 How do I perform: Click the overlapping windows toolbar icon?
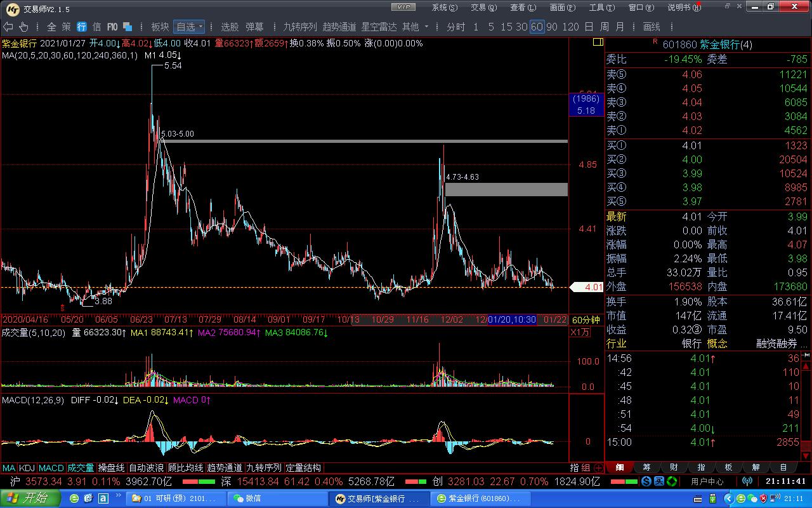tap(128, 27)
